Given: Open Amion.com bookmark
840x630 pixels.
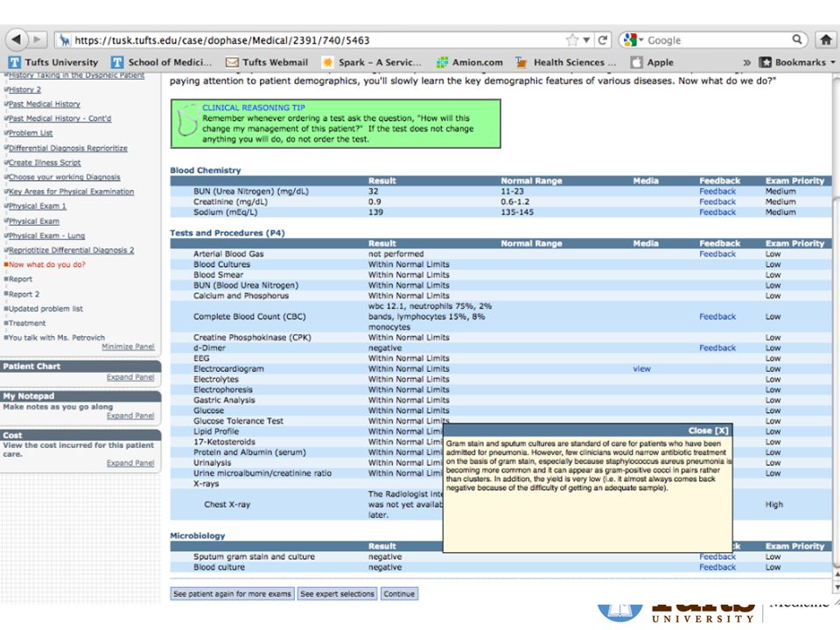Looking at the screenshot, I should pos(470,62).
